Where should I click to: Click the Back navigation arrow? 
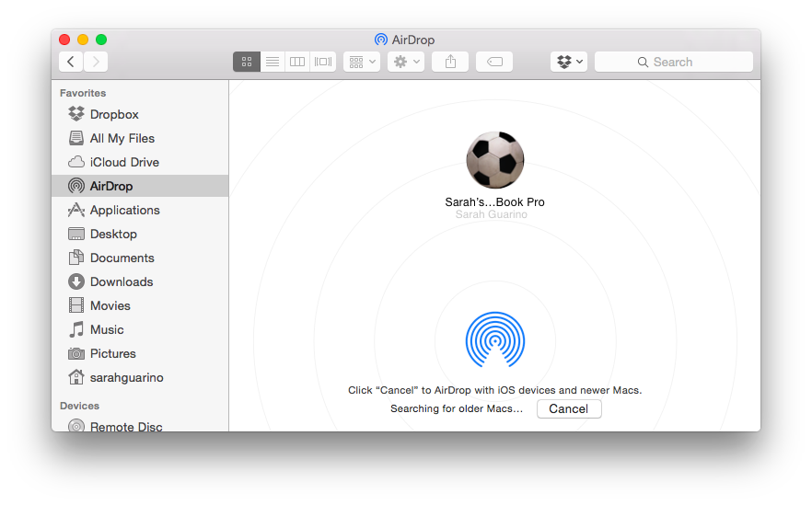click(x=71, y=62)
